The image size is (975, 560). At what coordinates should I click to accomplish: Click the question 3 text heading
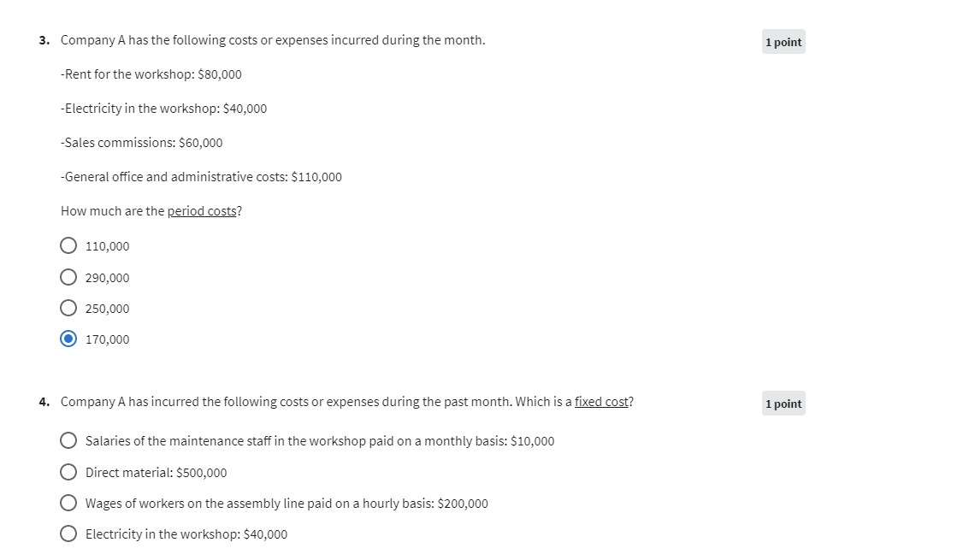tap(271, 39)
